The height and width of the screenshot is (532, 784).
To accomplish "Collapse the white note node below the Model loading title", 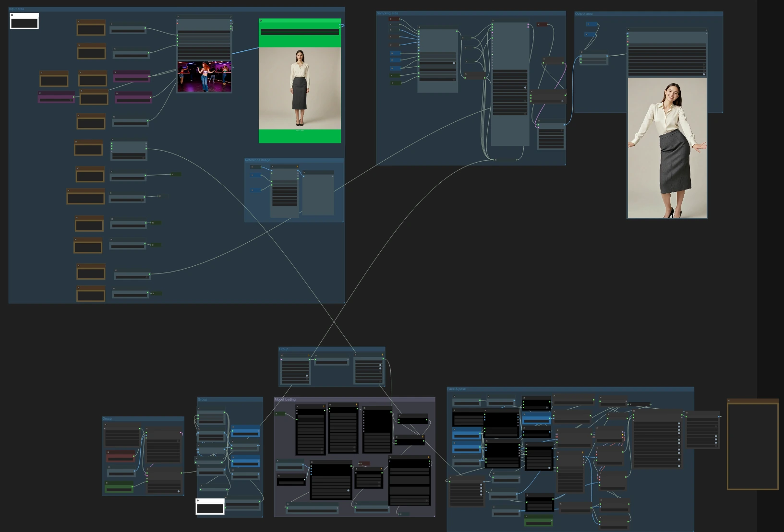I will 198,500.
